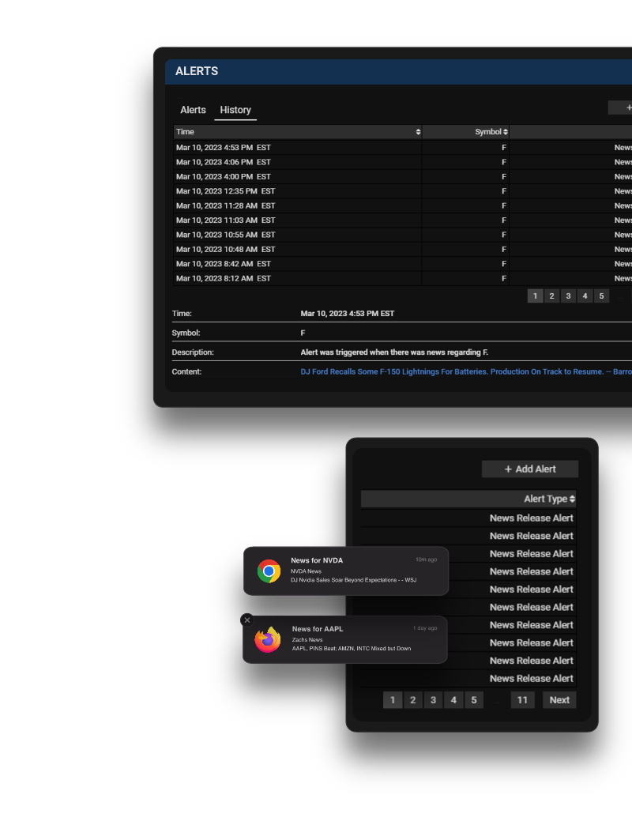Select the Mar 10, 2023 8:12 AM row
This screenshot has height=840, width=632.
(x=223, y=278)
